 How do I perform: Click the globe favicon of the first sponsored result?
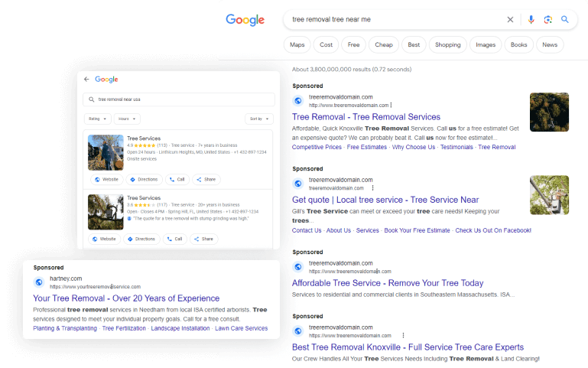[x=298, y=100]
